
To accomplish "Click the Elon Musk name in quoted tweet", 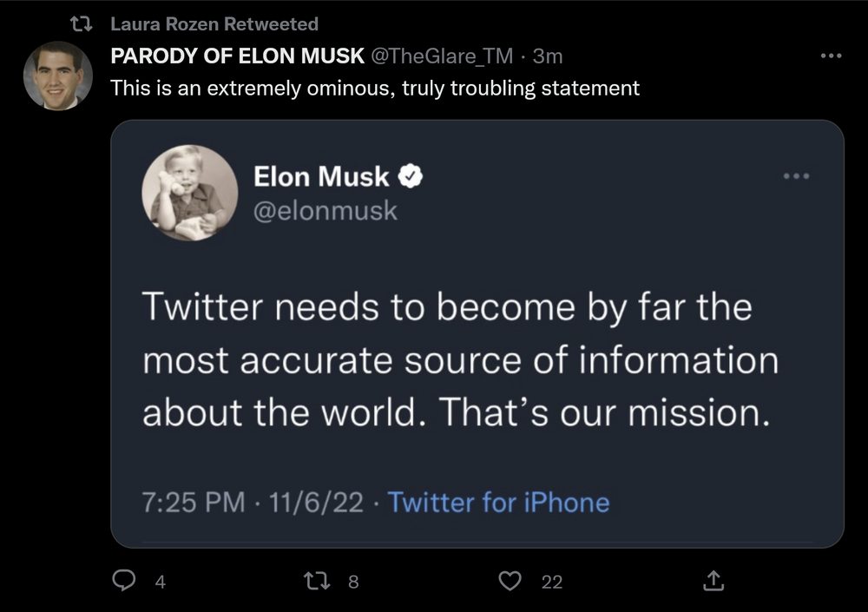I will pos(321,177).
